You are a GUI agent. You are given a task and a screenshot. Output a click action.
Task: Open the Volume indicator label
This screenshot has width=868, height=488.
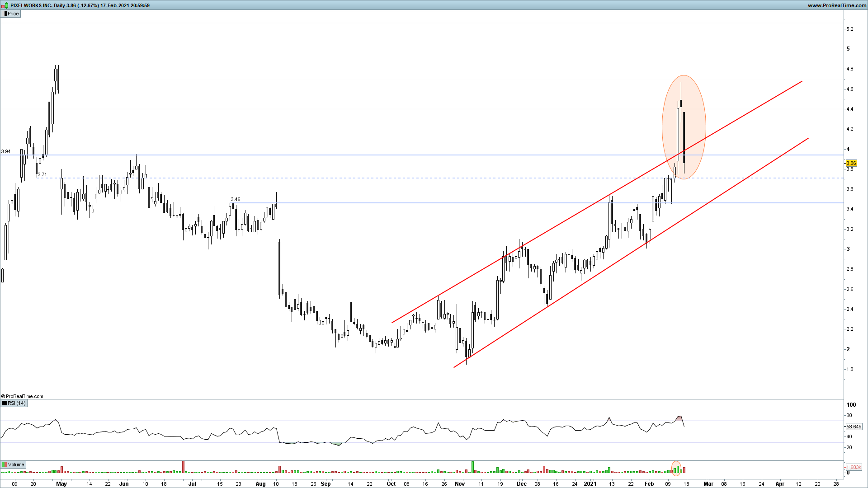(x=16, y=465)
